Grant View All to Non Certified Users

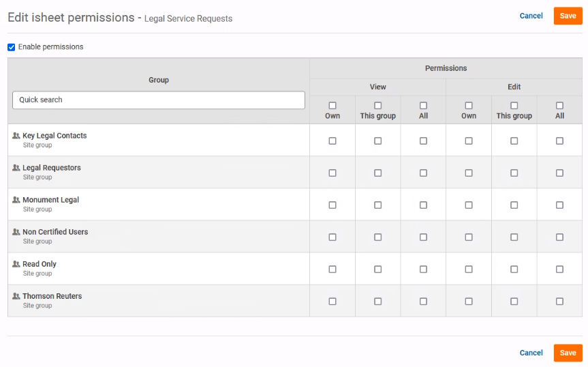click(x=423, y=237)
